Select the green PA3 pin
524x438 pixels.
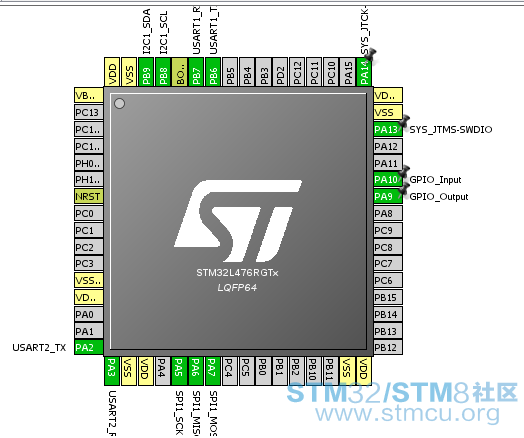click(112, 371)
